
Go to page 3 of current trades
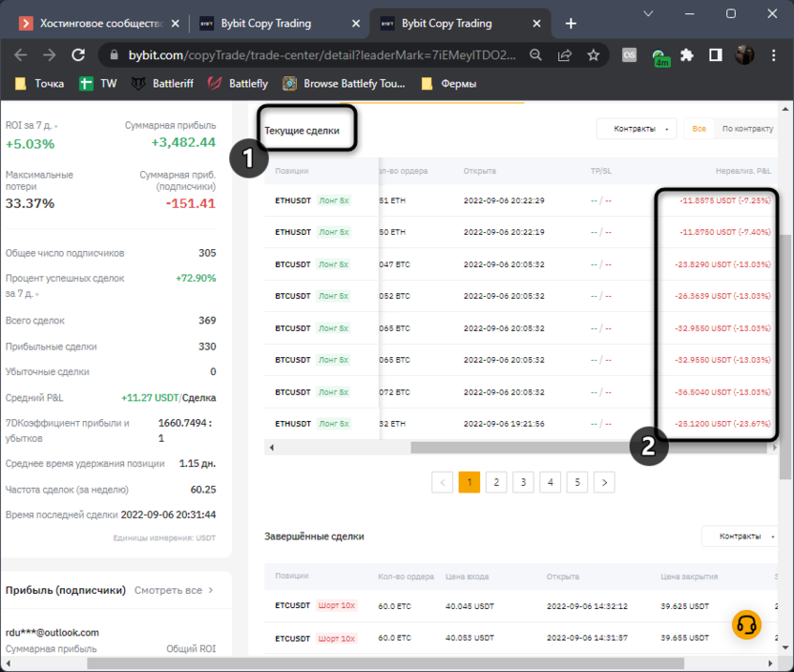point(523,482)
